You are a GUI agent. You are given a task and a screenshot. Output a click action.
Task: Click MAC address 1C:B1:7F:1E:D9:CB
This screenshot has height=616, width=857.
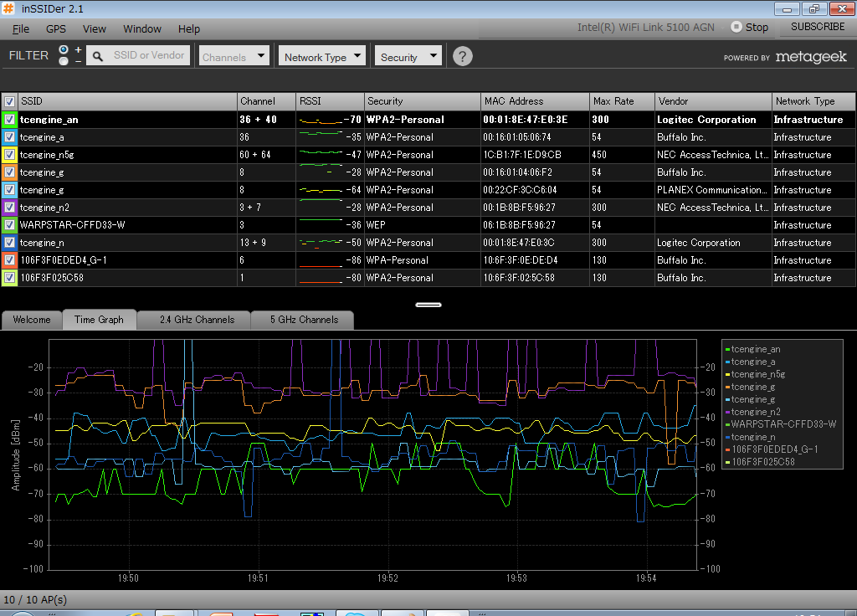click(522, 155)
